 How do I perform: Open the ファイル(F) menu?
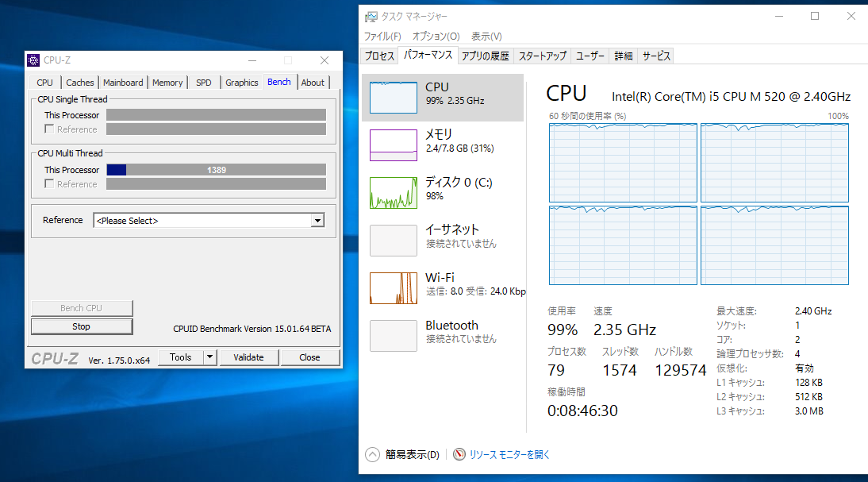click(382, 36)
